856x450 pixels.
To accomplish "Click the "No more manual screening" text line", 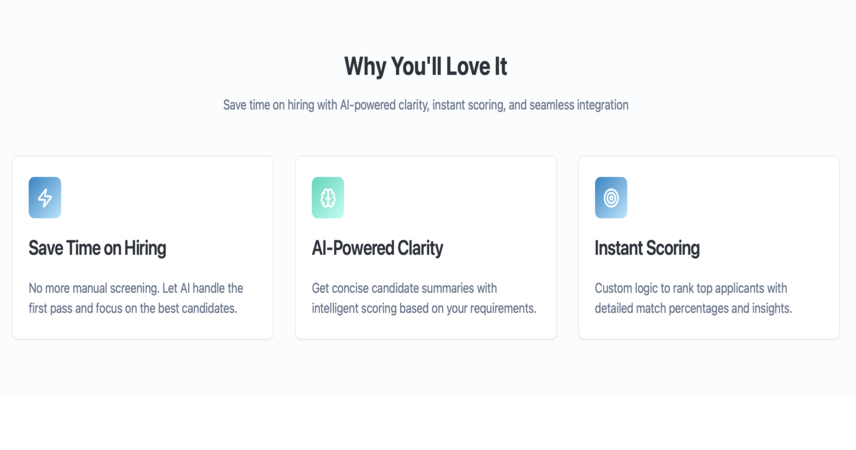I will (x=136, y=288).
